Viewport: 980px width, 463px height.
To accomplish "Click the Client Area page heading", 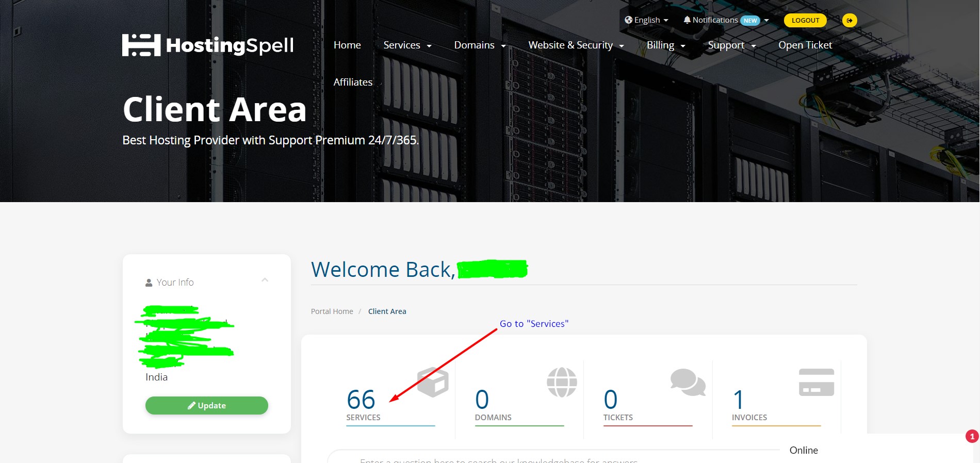I will pos(215,109).
